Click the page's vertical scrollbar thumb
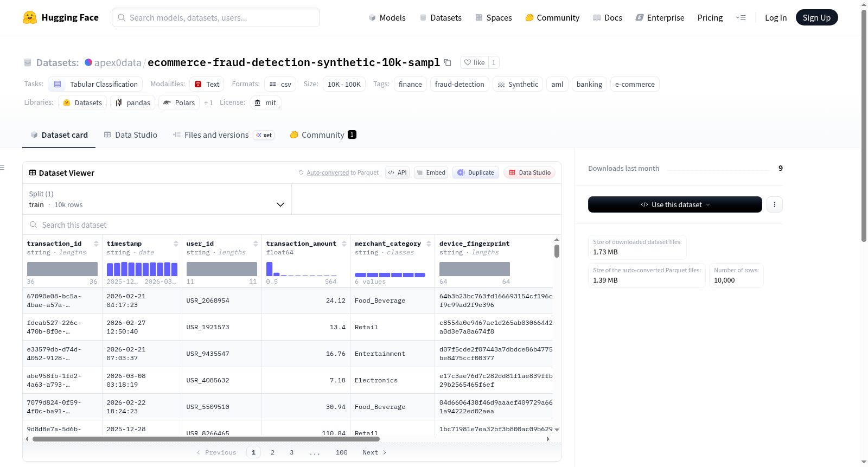Image resolution: width=868 pixels, height=467 pixels. tap(864, 125)
